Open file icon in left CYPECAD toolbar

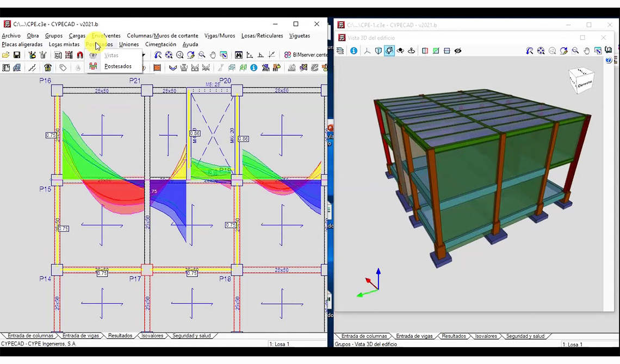pyautogui.click(x=5, y=55)
